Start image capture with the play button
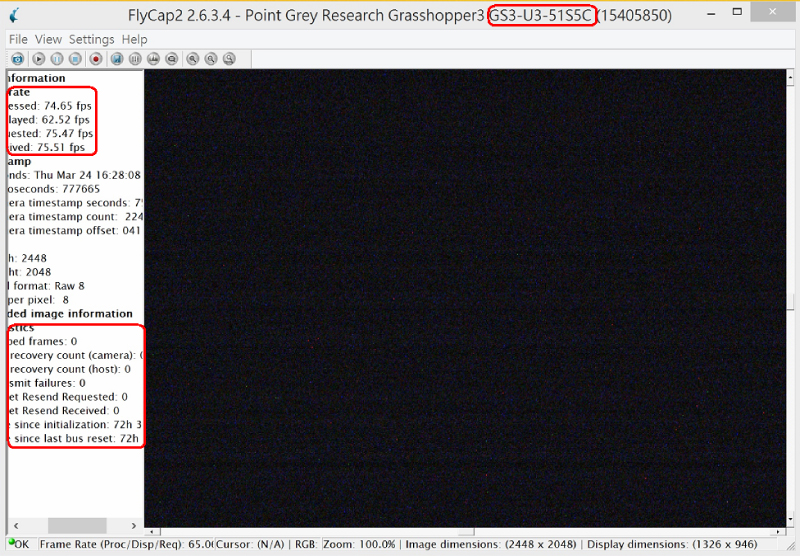Image resolution: width=800 pixels, height=556 pixels. (39, 59)
